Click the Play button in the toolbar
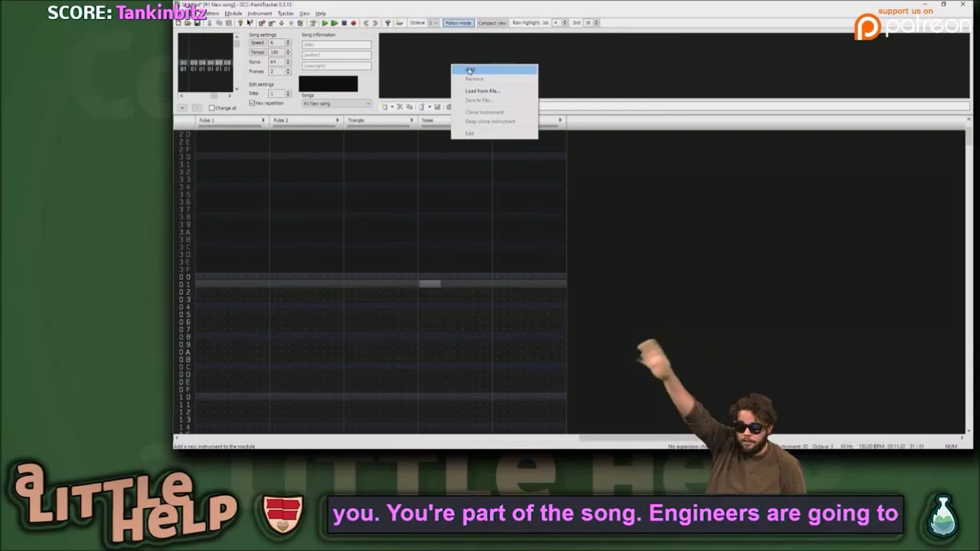The image size is (980, 551). [325, 23]
